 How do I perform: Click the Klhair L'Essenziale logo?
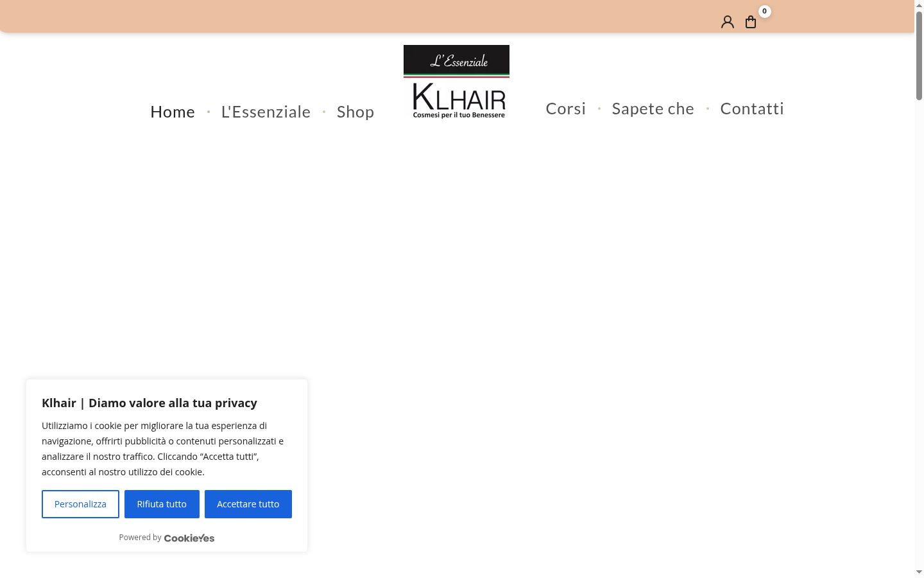[x=456, y=82]
